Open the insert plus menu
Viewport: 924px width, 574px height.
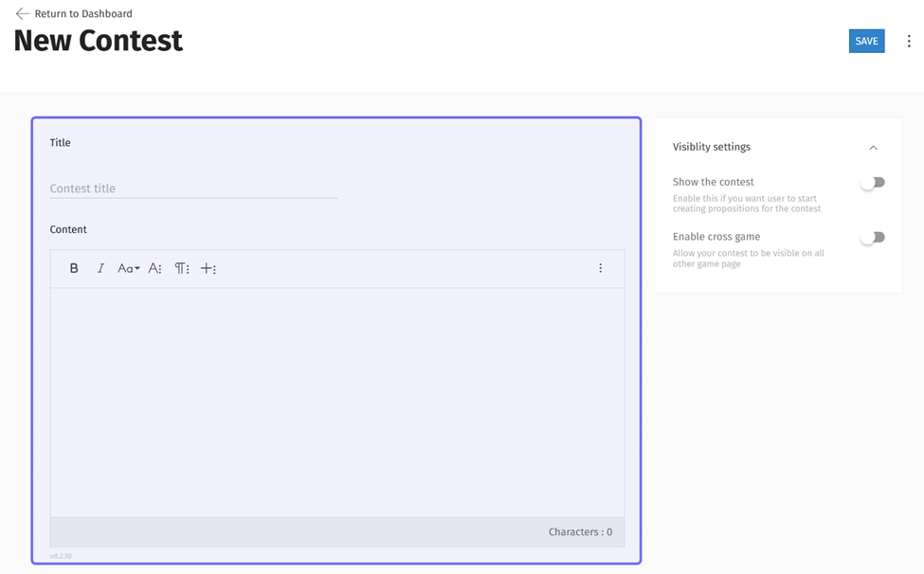point(208,269)
